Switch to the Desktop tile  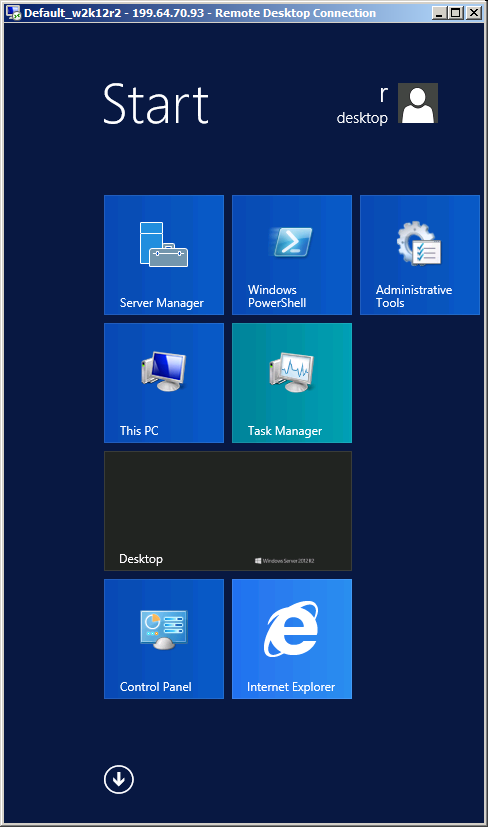point(228,511)
